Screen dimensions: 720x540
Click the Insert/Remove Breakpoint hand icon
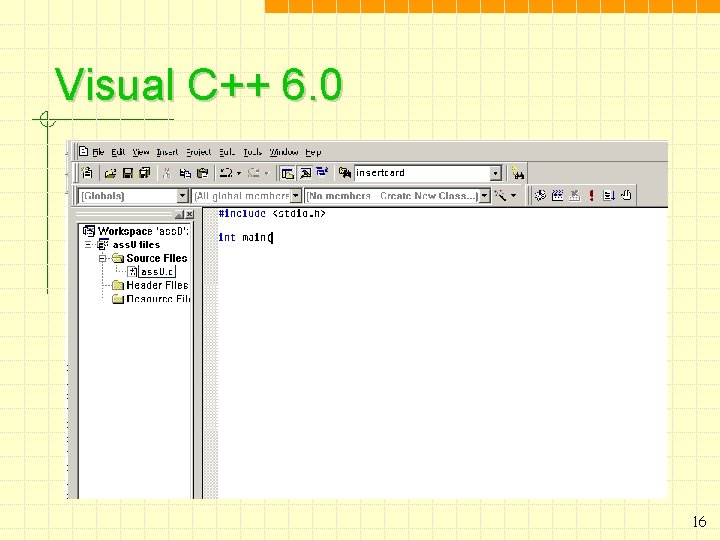(x=626, y=196)
